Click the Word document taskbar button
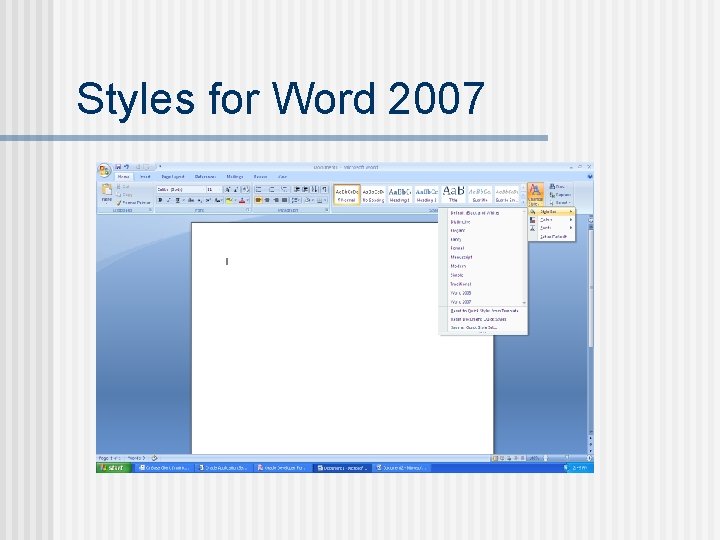 342,468
